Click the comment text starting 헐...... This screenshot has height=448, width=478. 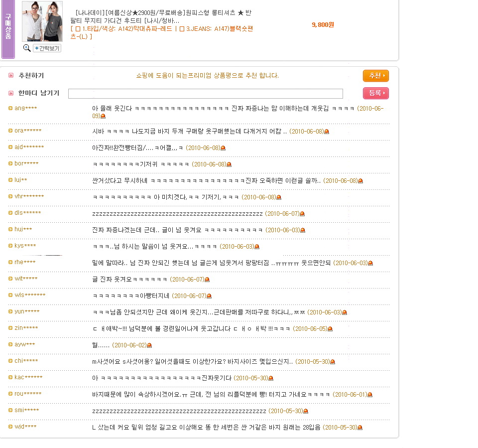point(101,345)
